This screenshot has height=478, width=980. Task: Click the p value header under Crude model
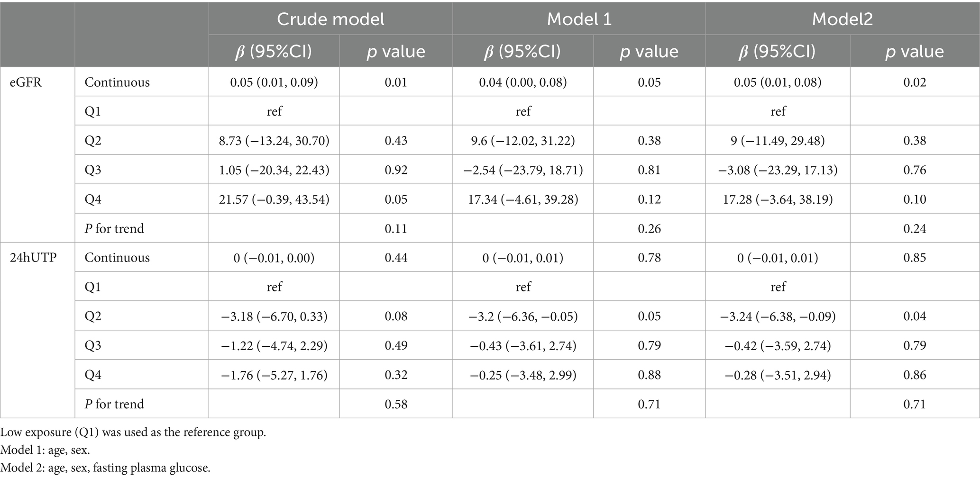tap(396, 52)
